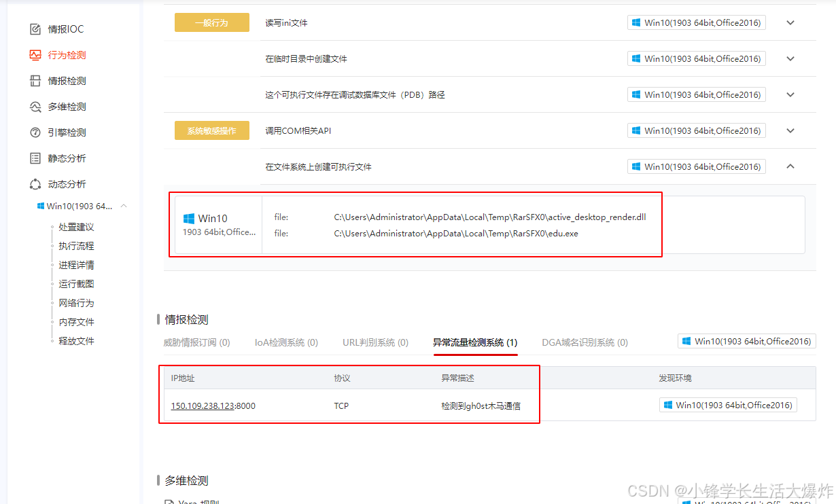Click Win10 button in the 发现环境 column

click(728, 405)
